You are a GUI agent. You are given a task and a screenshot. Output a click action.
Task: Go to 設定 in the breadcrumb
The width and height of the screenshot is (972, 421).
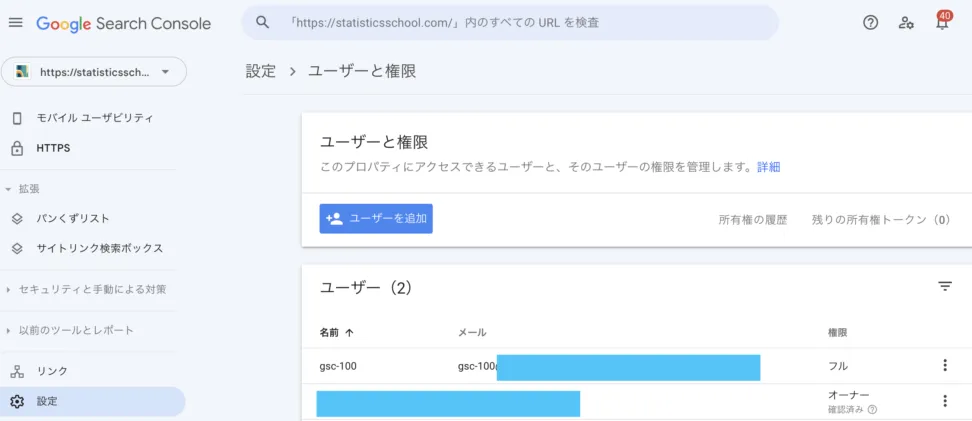pyautogui.click(x=260, y=71)
